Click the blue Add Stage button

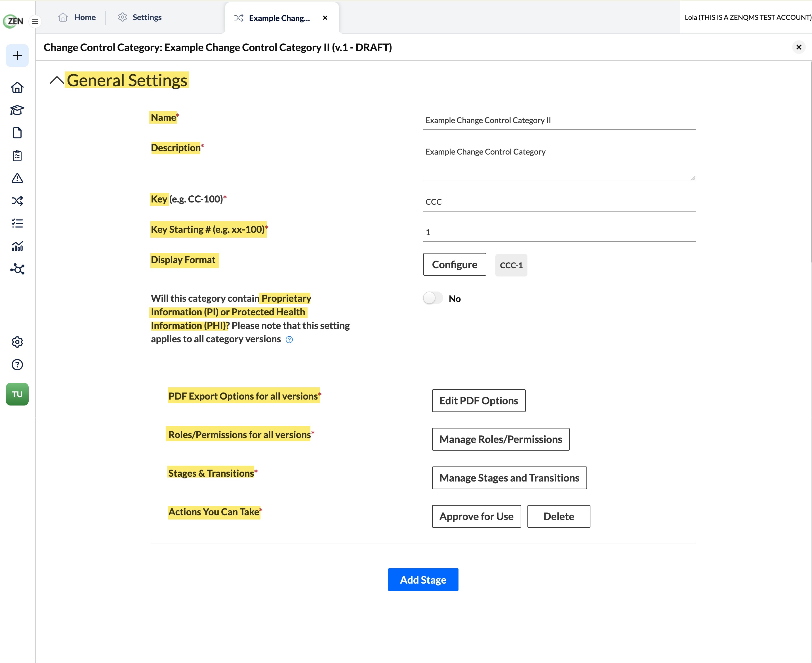point(423,580)
